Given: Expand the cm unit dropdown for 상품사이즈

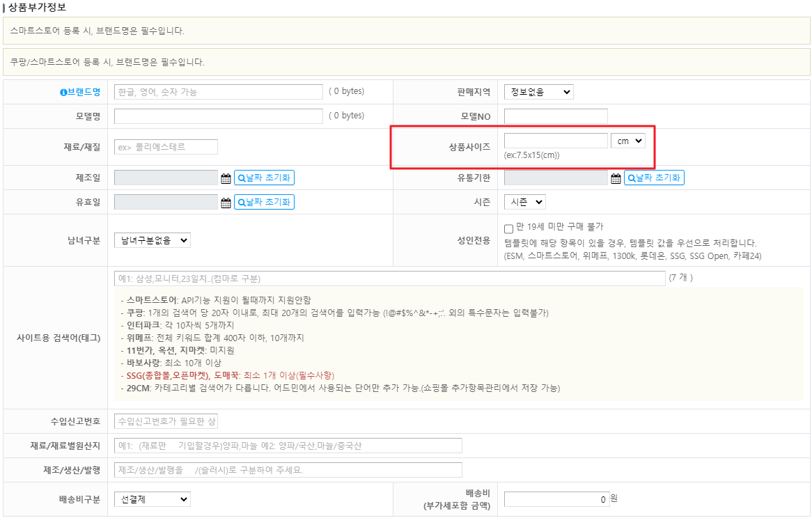Looking at the screenshot, I should pos(627,141).
